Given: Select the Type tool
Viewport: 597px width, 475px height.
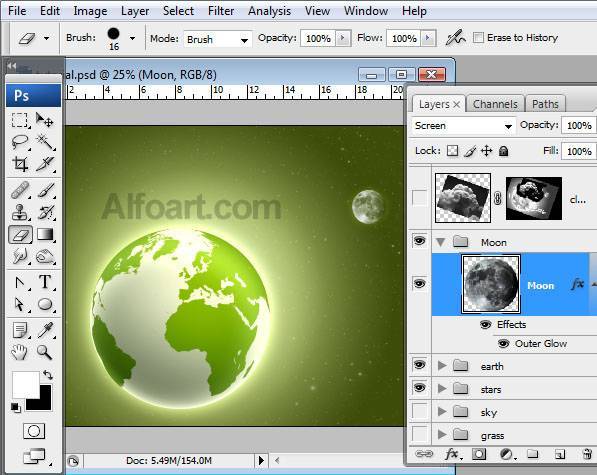Looking at the screenshot, I should point(45,282).
